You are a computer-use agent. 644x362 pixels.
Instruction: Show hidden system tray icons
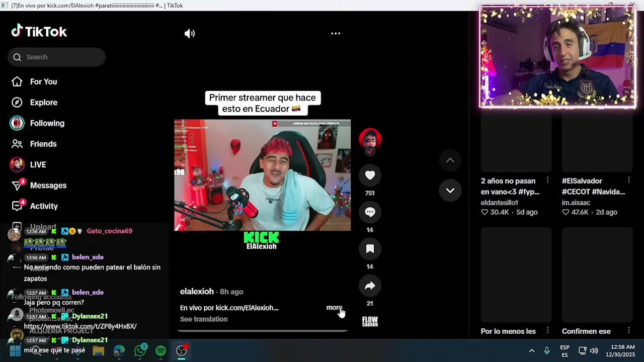(531, 351)
